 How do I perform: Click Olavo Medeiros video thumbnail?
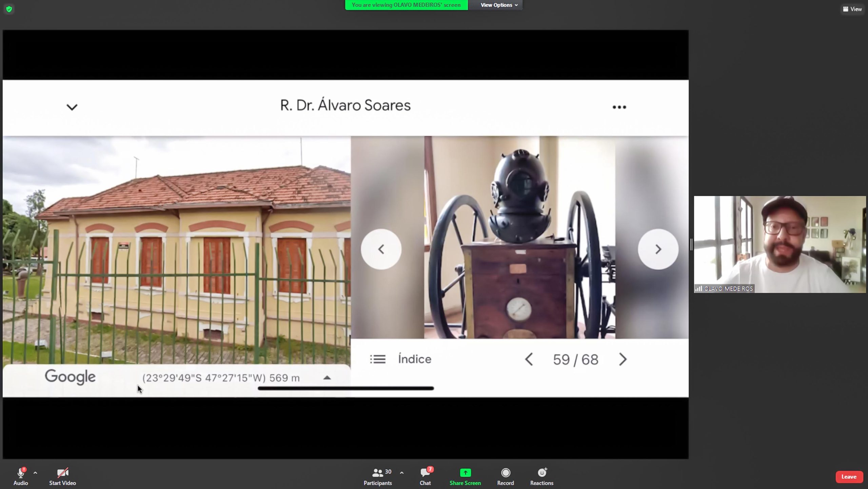(x=780, y=244)
